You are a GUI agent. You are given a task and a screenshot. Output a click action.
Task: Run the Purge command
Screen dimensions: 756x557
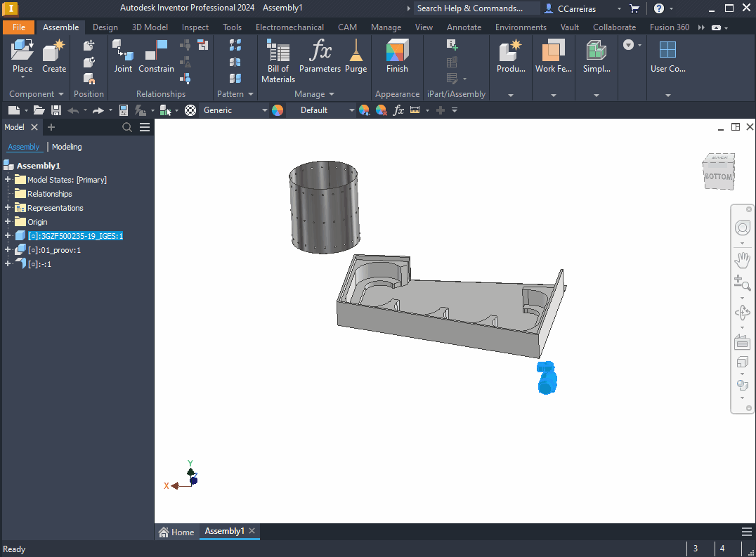click(356, 56)
